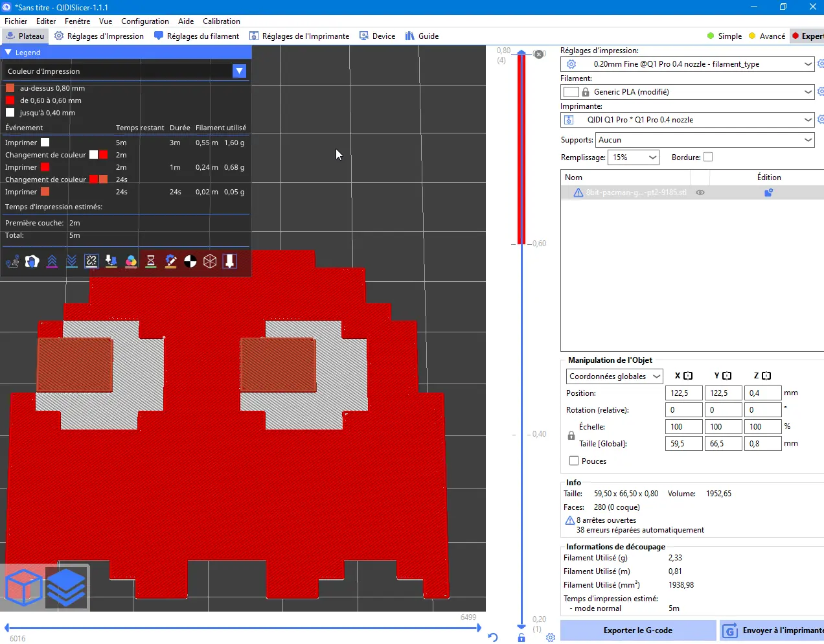Viewport: 824px width, 644px height.
Task: Open vertical slider settings cog
Action: pos(551,638)
